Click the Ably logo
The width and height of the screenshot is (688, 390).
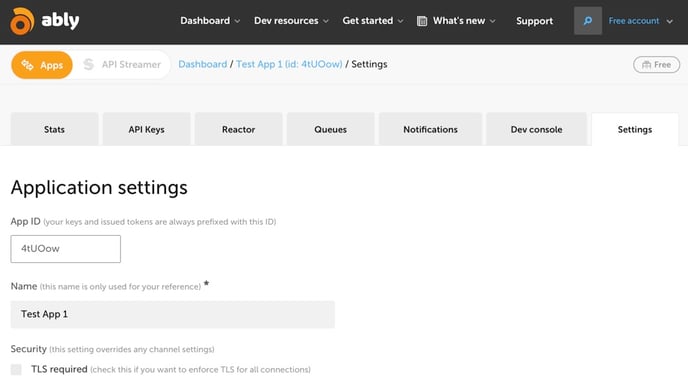[x=45, y=21]
